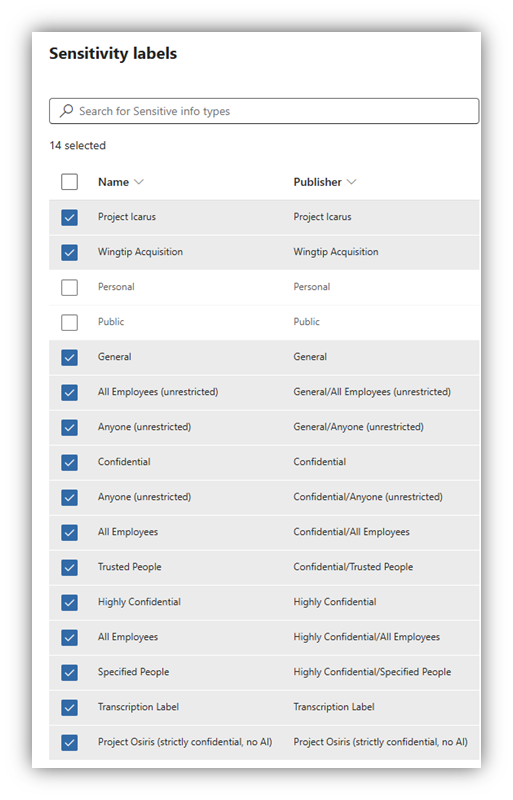
Task: Uncheck the Trusted People checkbox
Action: click(x=69, y=567)
